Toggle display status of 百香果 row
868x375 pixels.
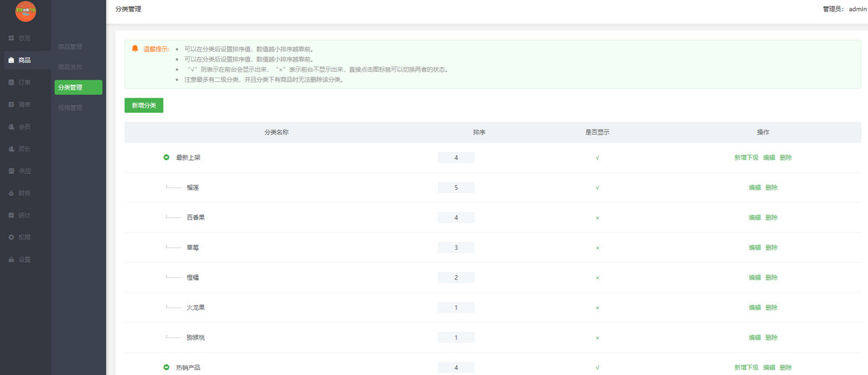tap(597, 218)
